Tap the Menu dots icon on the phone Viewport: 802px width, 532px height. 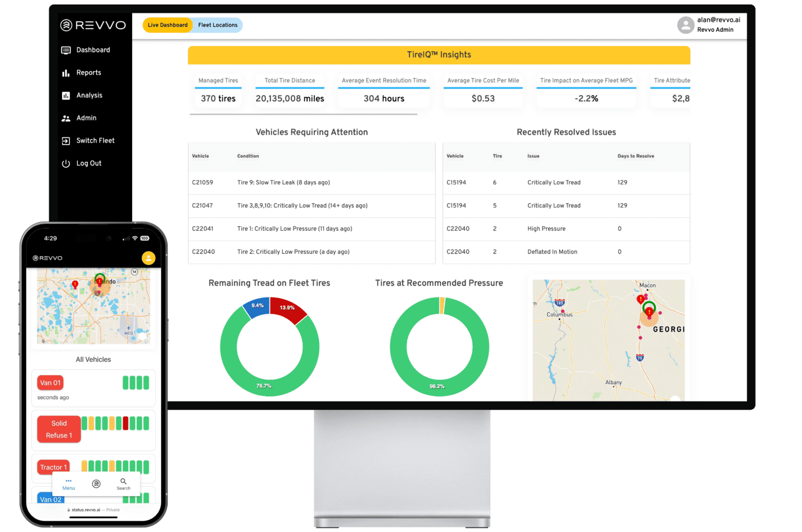[x=68, y=480]
